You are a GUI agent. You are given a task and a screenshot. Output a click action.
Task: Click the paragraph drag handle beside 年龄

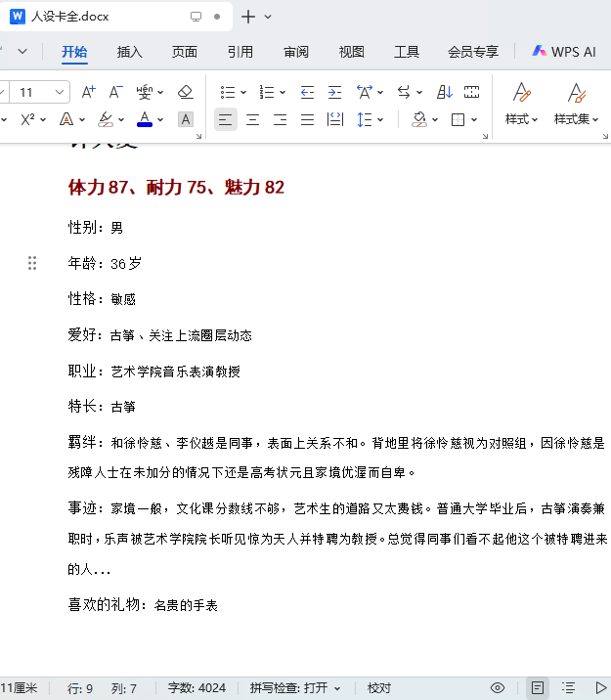coord(32,263)
